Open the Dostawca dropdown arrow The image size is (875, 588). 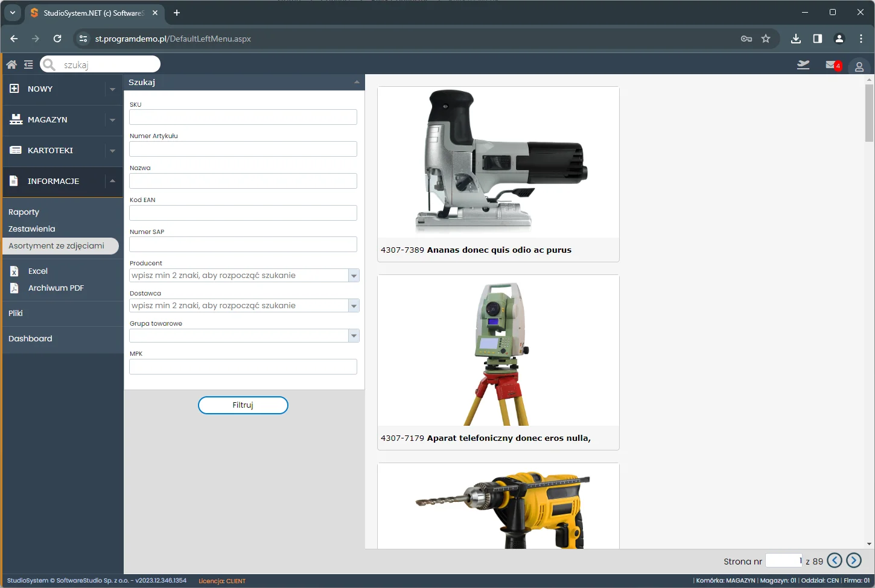coord(354,306)
